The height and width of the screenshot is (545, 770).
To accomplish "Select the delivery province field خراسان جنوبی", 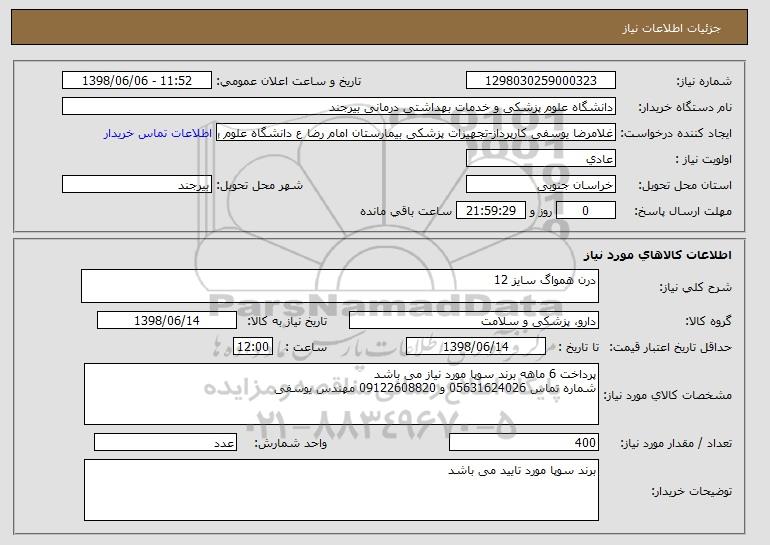I will tap(541, 185).
